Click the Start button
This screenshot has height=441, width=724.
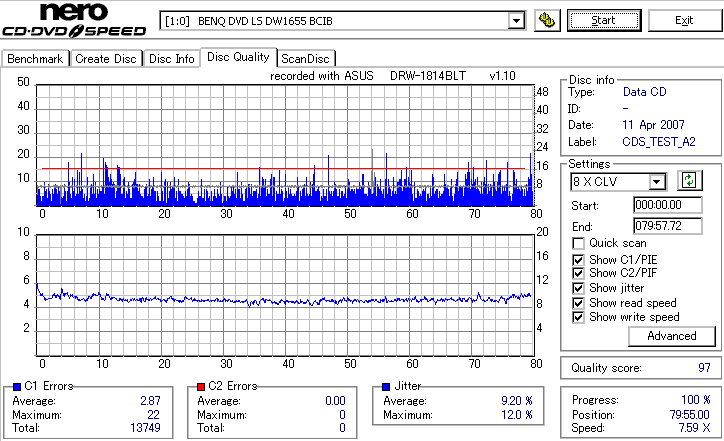(x=604, y=21)
